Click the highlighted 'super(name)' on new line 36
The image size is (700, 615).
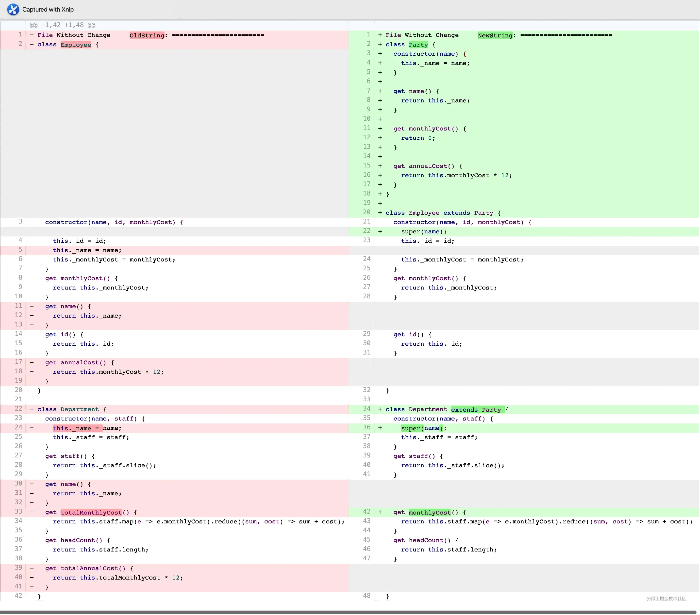tap(422, 428)
